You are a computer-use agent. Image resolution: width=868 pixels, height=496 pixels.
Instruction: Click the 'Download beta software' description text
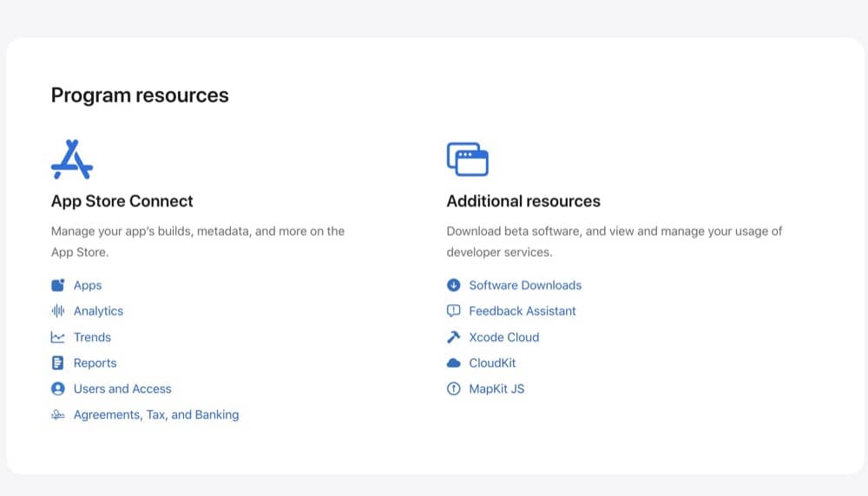coord(615,242)
